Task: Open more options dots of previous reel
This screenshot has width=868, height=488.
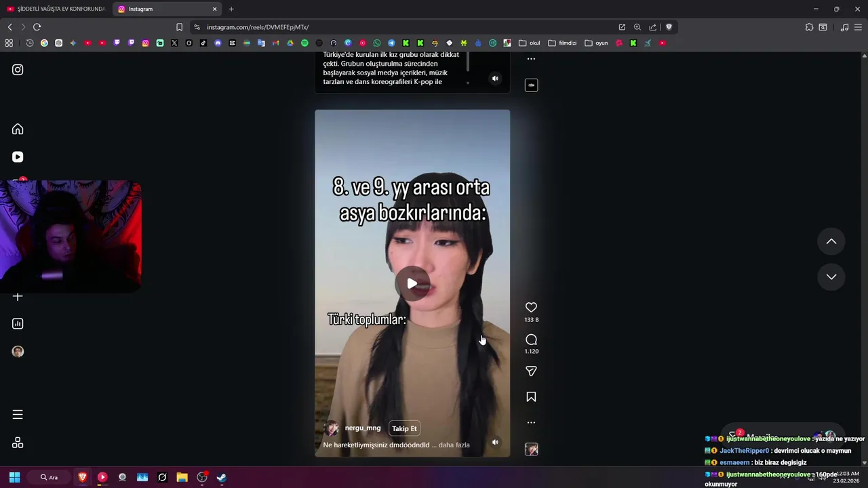Action: pos(531,59)
